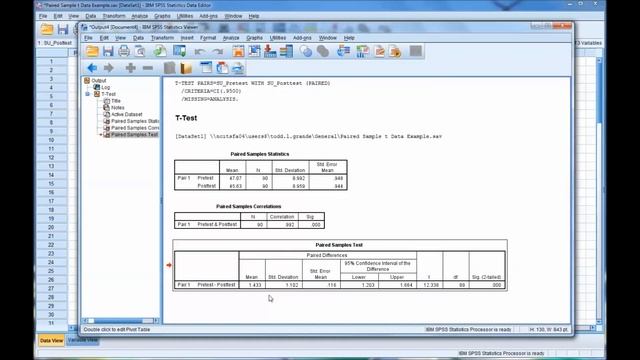
Task: Open the Recall recently used dialogs icon
Action: (x=179, y=51)
